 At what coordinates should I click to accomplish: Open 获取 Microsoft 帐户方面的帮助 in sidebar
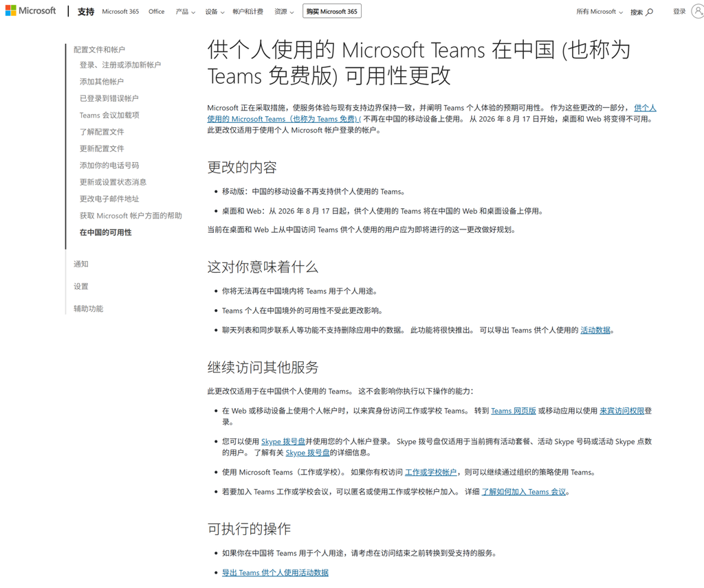(x=131, y=216)
